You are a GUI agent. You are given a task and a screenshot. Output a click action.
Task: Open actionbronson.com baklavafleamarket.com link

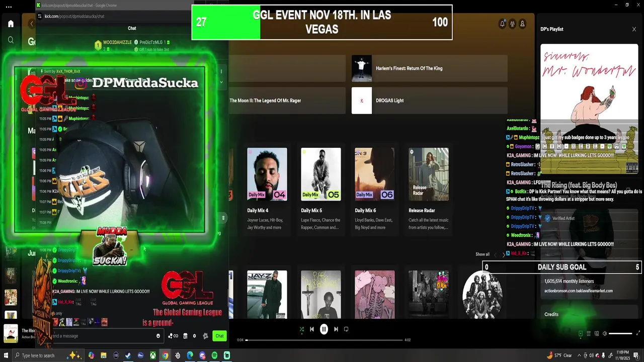pyautogui.click(x=579, y=291)
